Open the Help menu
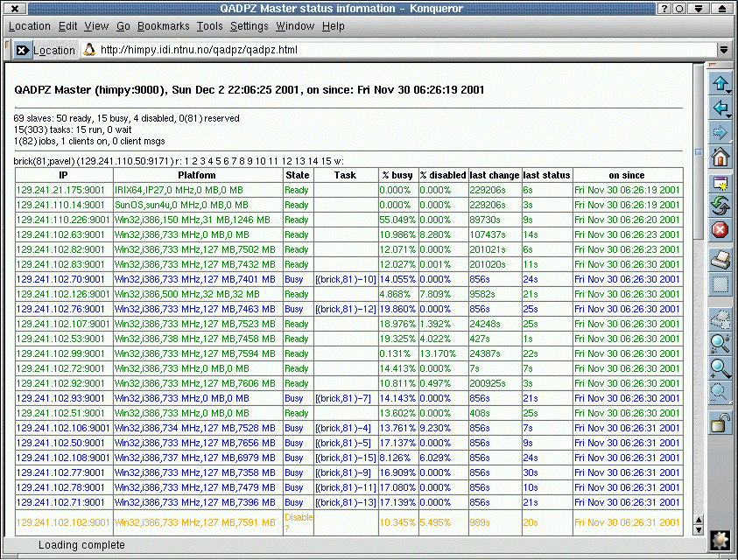 tap(334, 26)
